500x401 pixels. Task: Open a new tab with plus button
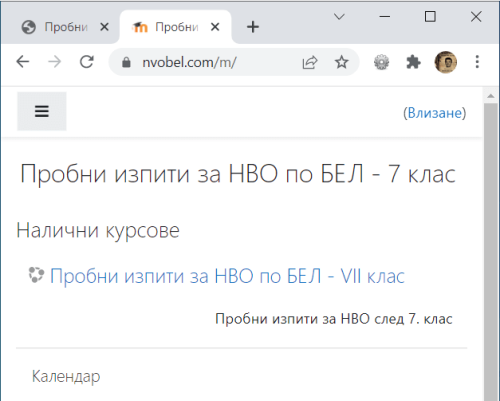253,27
